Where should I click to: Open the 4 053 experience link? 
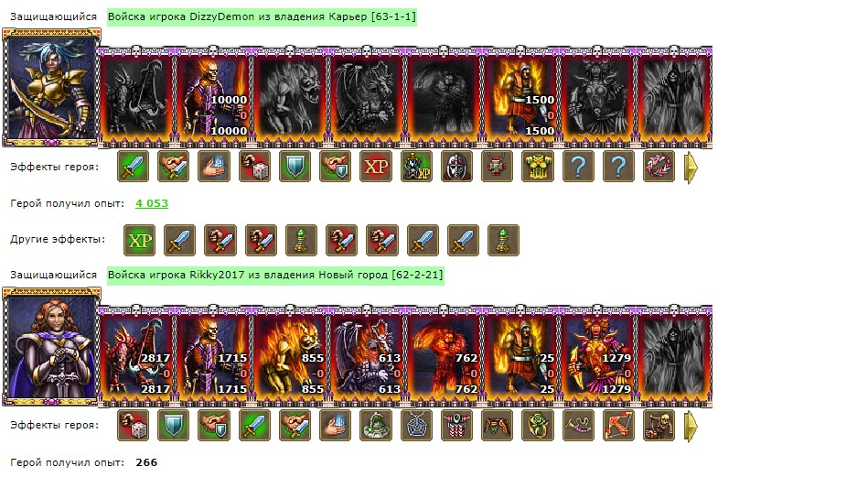[152, 203]
